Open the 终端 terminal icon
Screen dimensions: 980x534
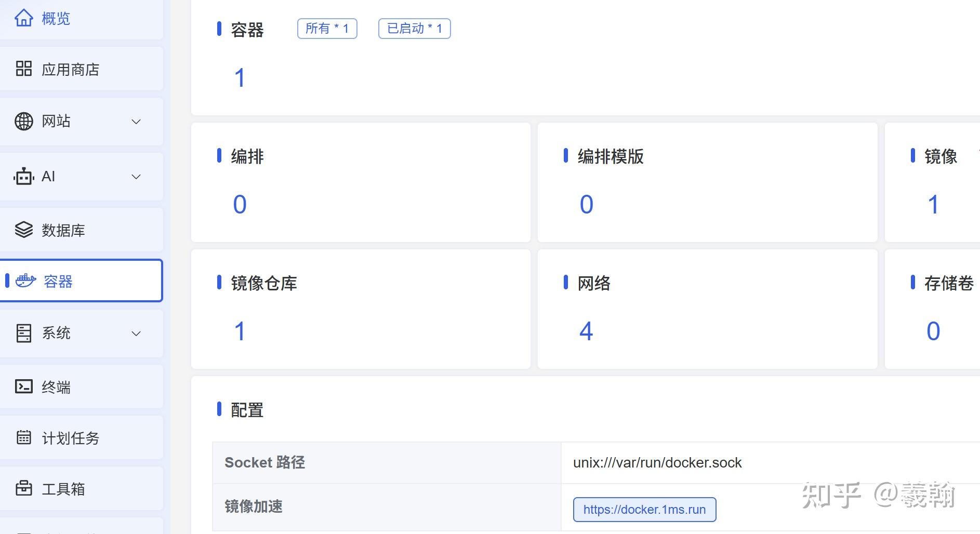coord(24,386)
